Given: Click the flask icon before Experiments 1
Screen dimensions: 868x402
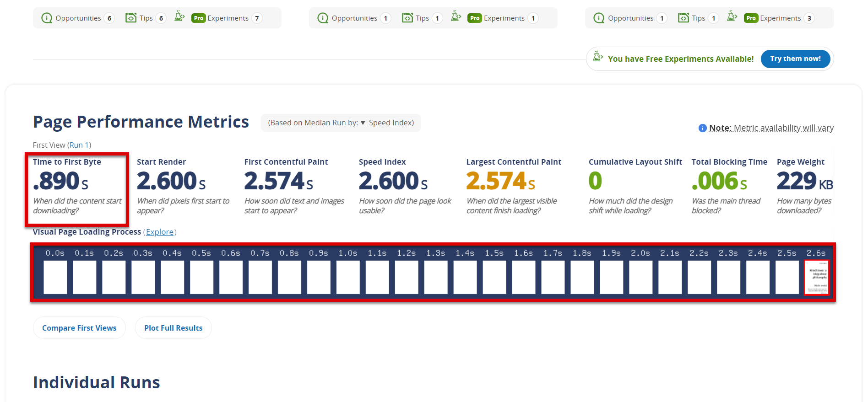Looking at the screenshot, I should 456,17.
